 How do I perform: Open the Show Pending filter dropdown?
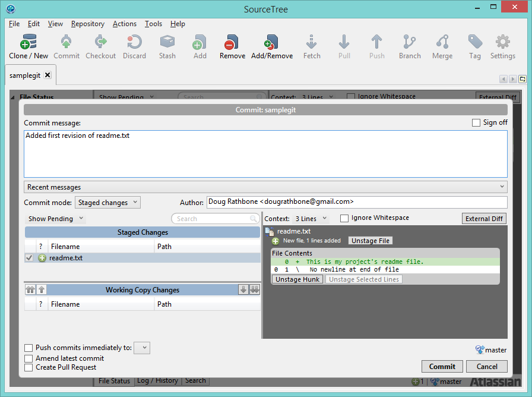point(56,219)
